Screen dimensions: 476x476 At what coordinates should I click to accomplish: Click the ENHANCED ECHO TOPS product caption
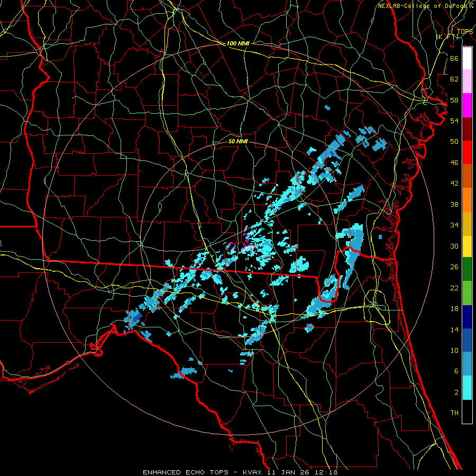(186, 472)
